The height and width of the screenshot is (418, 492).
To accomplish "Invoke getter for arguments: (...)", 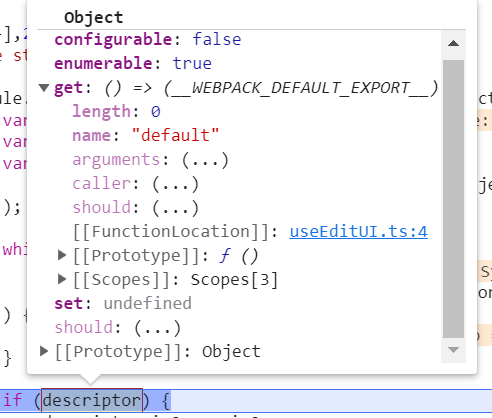I will [x=205, y=160].
